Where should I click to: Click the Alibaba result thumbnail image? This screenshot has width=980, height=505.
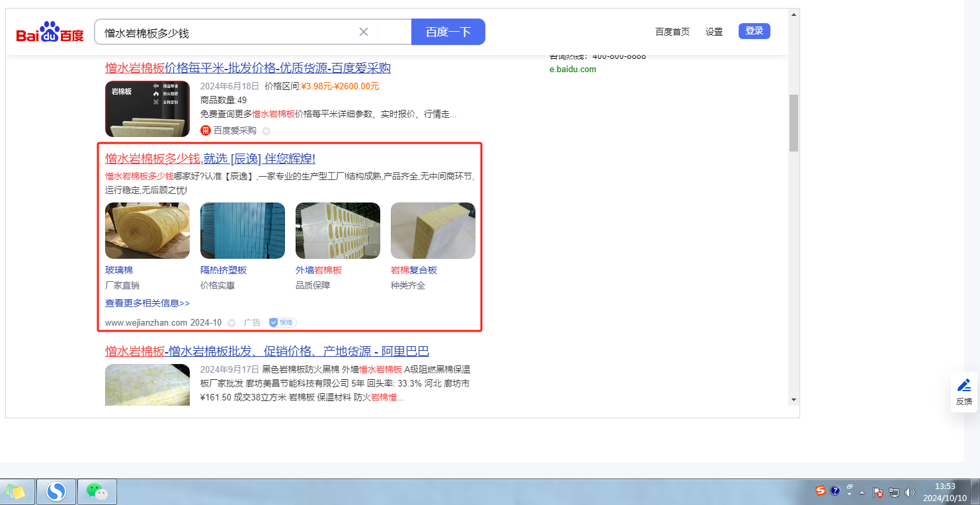pyautogui.click(x=147, y=385)
